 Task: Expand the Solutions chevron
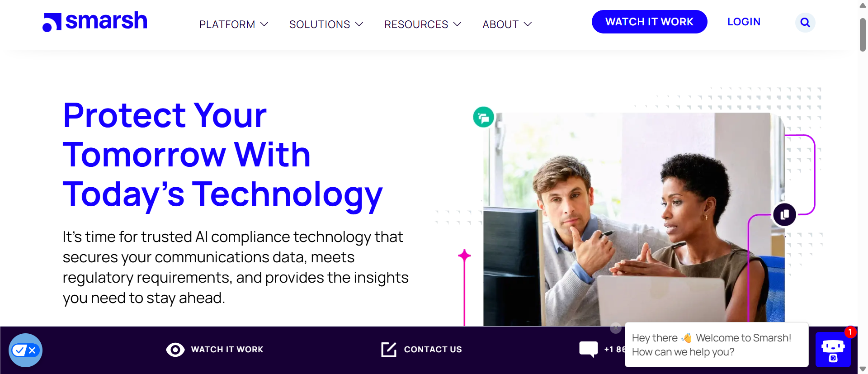(x=359, y=24)
